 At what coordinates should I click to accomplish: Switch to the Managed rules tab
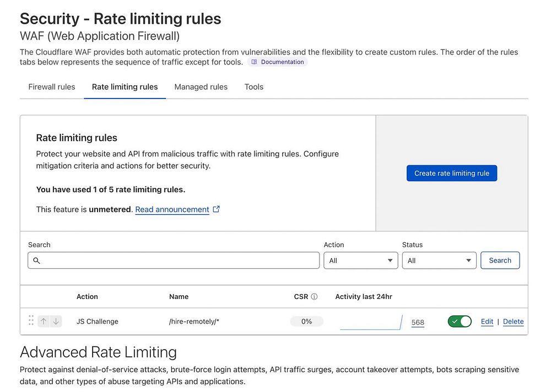tap(201, 87)
